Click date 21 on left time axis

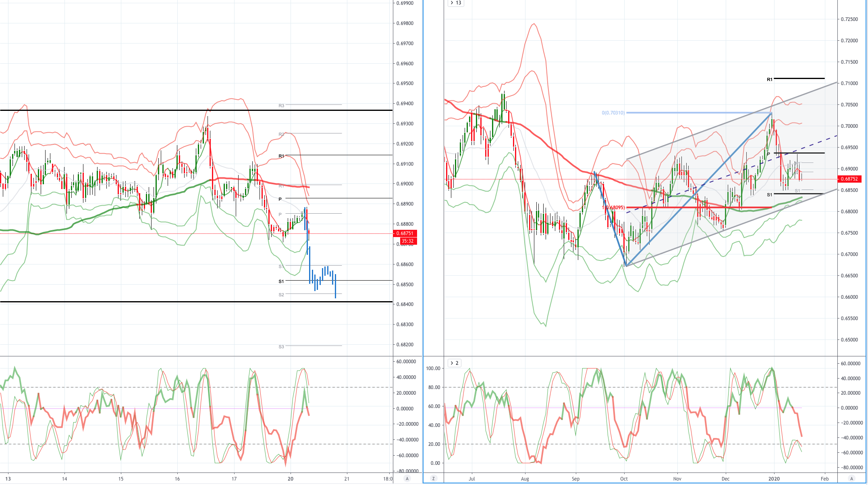click(347, 479)
